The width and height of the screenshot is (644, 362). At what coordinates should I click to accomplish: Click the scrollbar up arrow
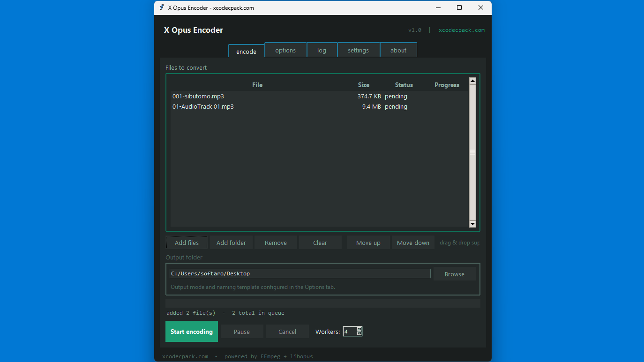click(x=472, y=80)
